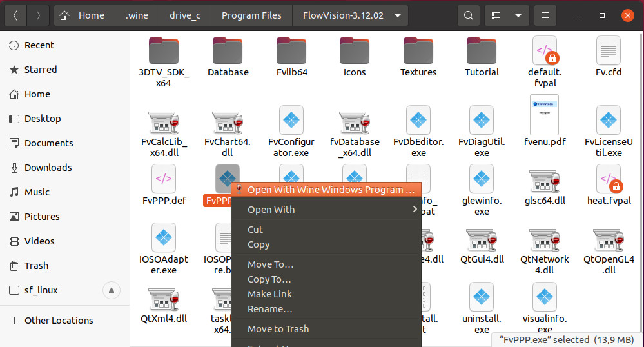644x347 pixels.
Task: Select QtNetwork4.dll file icon
Action: [x=545, y=240]
